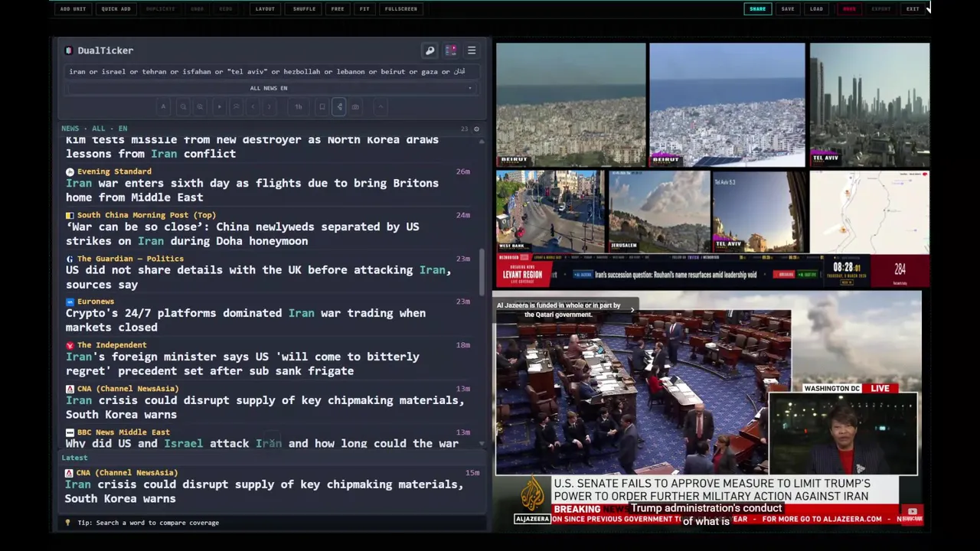
Task: Open 'Iran war enters sixth day' headline
Action: click(252, 190)
